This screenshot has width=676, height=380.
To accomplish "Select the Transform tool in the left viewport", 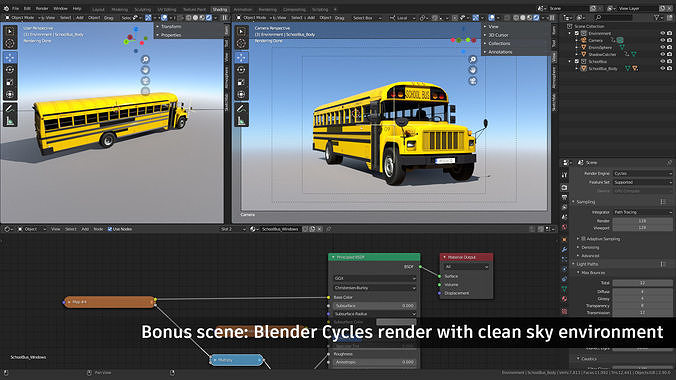I will point(10,94).
